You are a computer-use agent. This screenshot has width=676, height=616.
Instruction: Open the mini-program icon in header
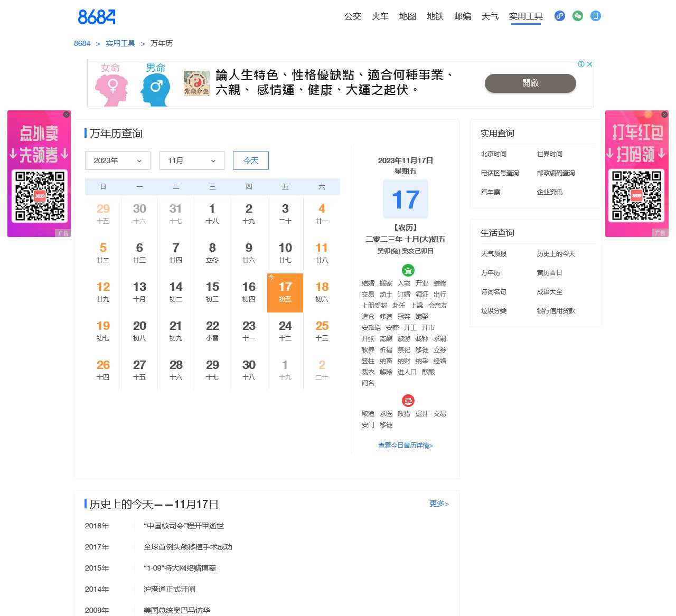coord(560,16)
